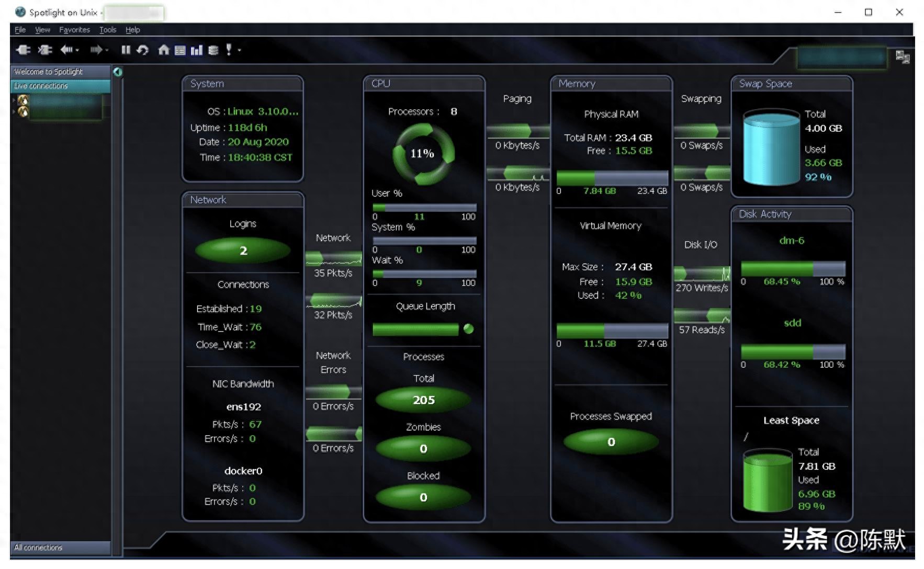Collapse the connections side panel round arrow
The height and width of the screenshot is (569, 924).
[118, 72]
